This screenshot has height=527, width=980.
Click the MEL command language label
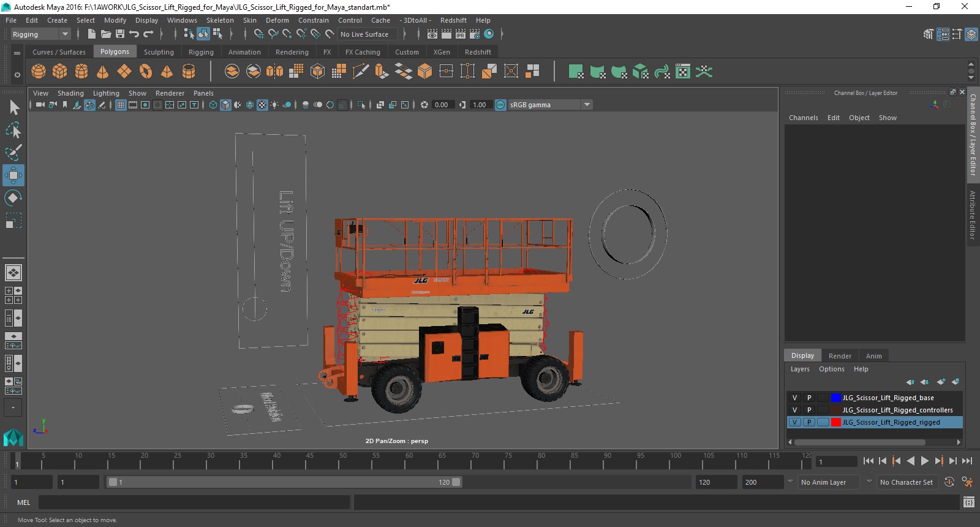pyautogui.click(x=23, y=502)
